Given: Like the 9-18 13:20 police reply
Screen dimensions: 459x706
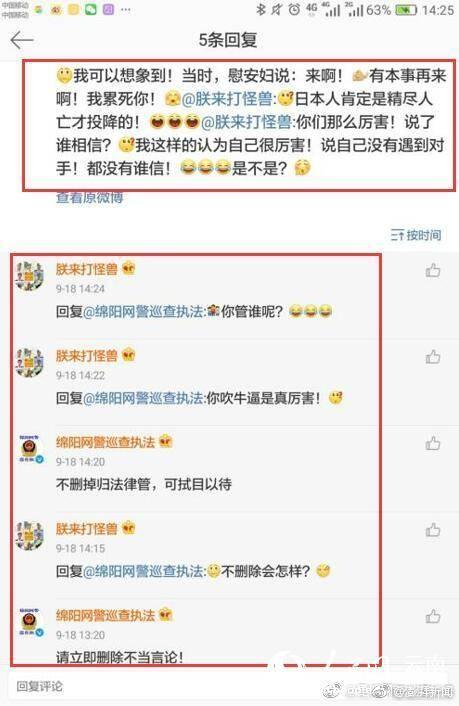Looking at the screenshot, I should click(x=432, y=616).
